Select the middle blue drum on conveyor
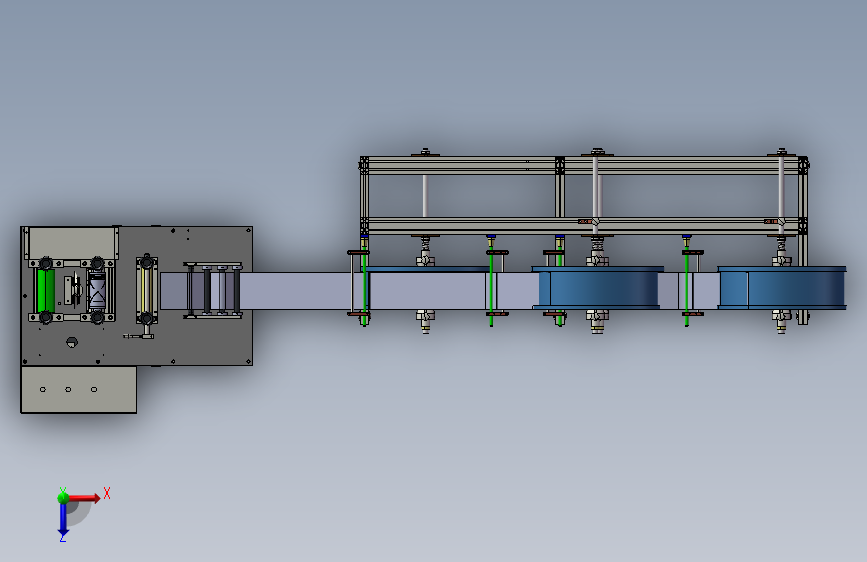Image resolution: width=867 pixels, height=562 pixels. click(x=598, y=288)
